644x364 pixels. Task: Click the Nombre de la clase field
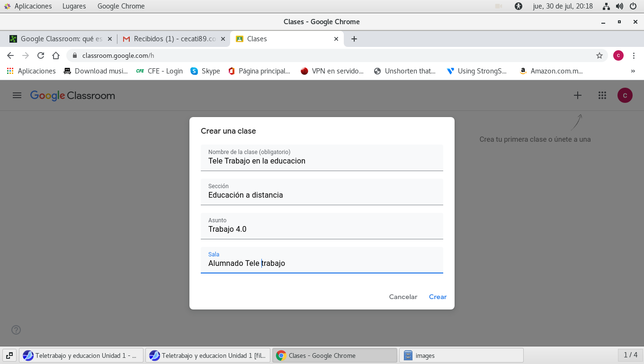pos(322,161)
